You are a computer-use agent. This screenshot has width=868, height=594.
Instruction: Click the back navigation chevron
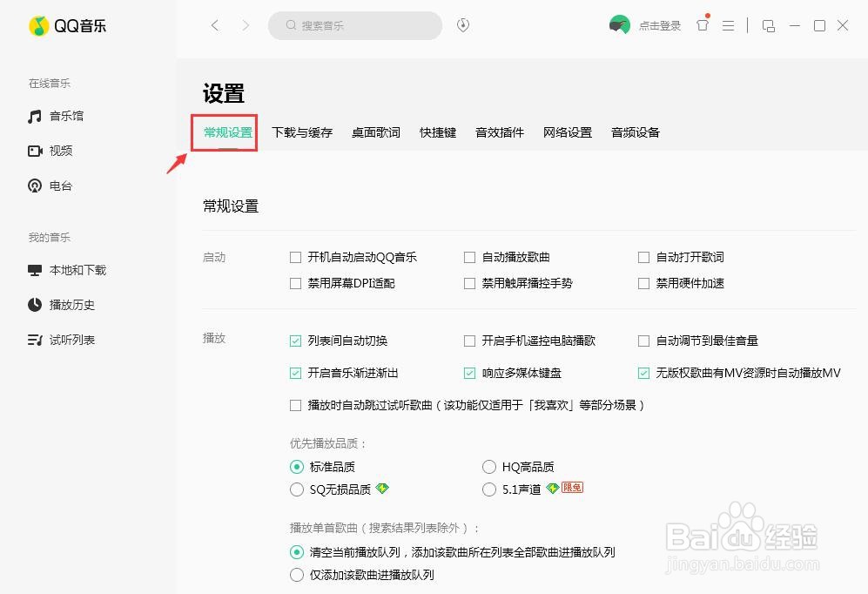(x=215, y=25)
